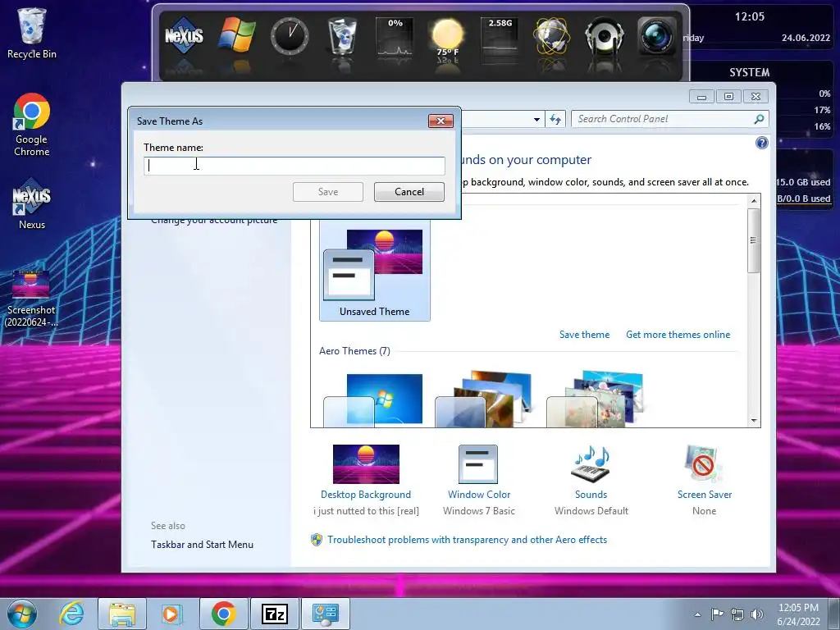Click themes list scroll up arrow

(x=754, y=201)
